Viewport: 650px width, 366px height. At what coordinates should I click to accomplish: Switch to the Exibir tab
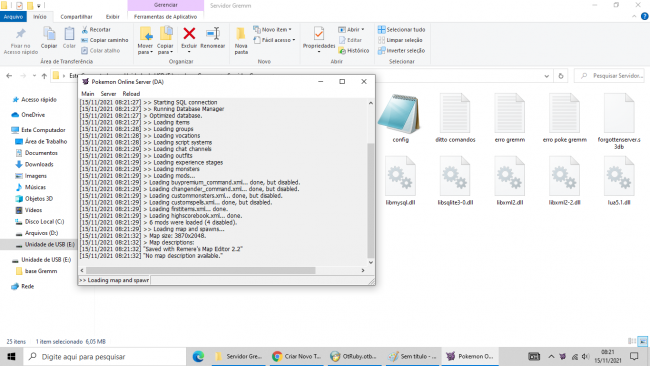pos(112,17)
